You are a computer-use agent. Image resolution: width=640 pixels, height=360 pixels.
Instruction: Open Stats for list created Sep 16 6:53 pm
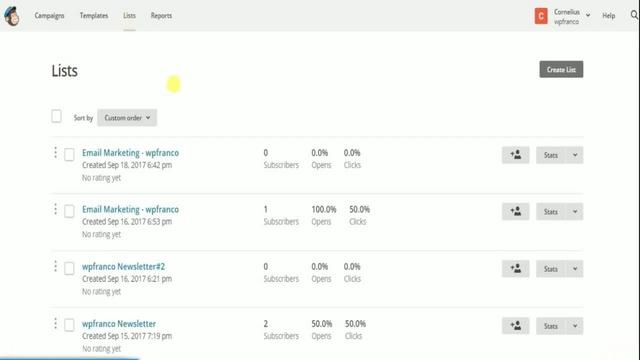pyautogui.click(x=551, y=211)
